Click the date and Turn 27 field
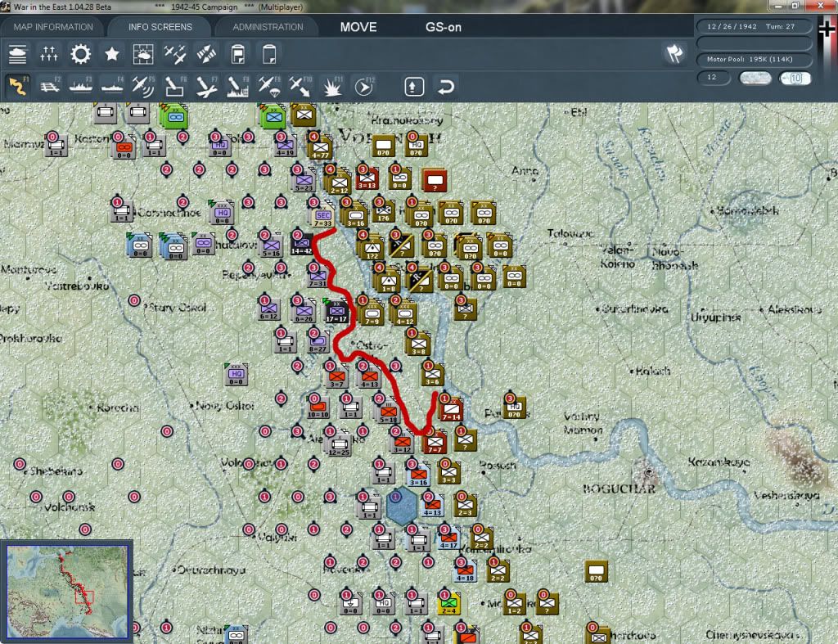 coord(754,26)
